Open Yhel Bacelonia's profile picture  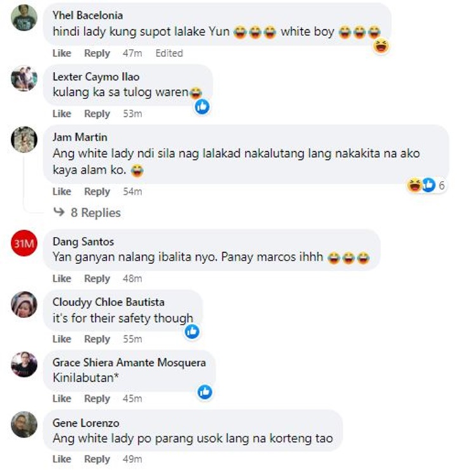click(x=24, y=18)
